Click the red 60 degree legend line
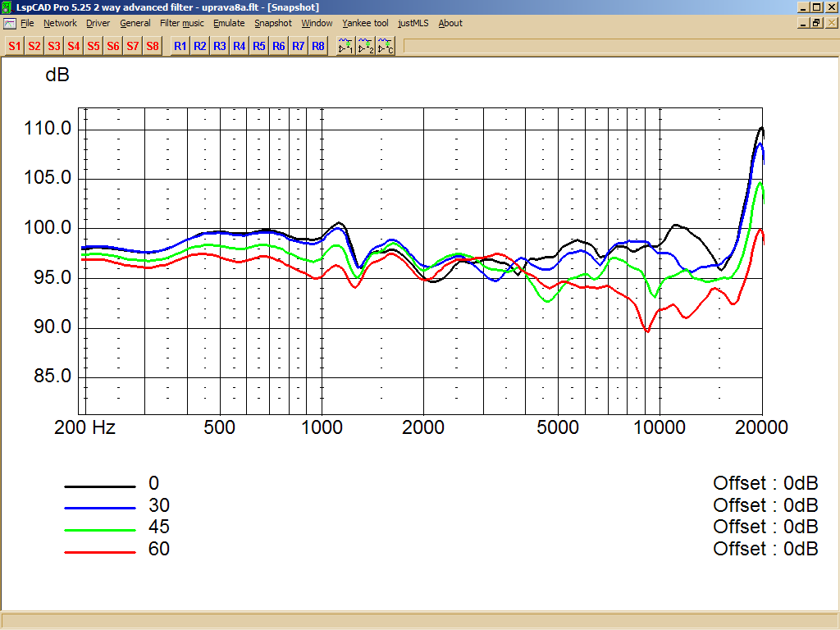Viewport: 840px width, 630px height. coord(100,552)
